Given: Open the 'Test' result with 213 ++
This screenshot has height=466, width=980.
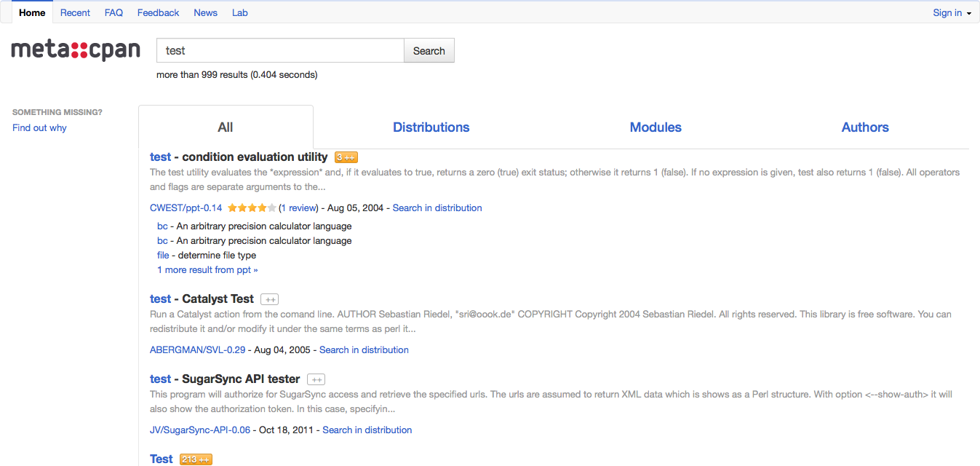Looking at the screenshot, I should pyautogui.click(x=162, y=459).
